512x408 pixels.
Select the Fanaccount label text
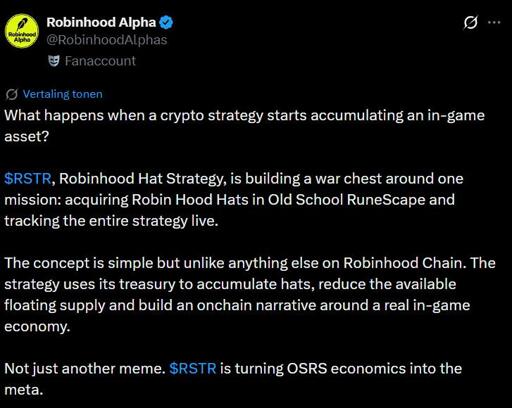100,61
